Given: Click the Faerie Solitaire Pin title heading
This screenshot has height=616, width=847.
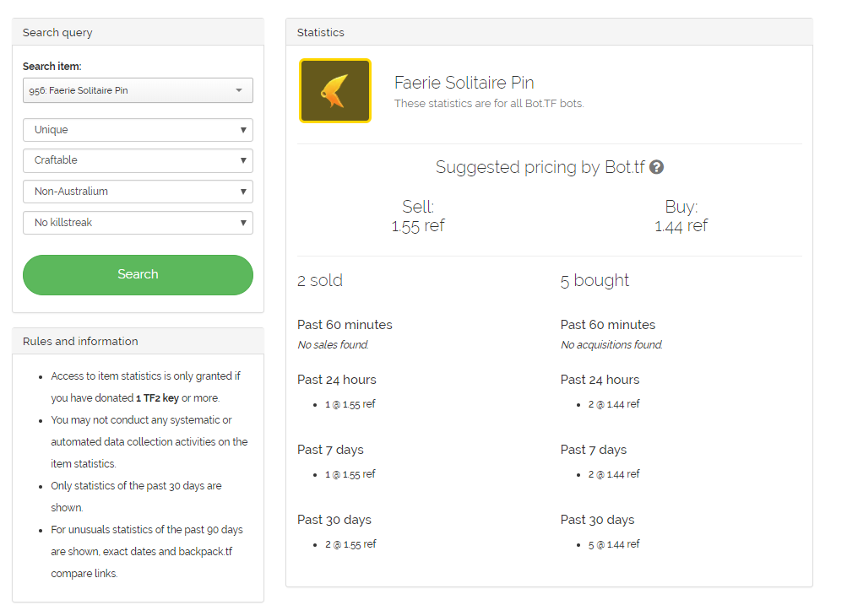Looking at the screenshot, I should 464,83.
